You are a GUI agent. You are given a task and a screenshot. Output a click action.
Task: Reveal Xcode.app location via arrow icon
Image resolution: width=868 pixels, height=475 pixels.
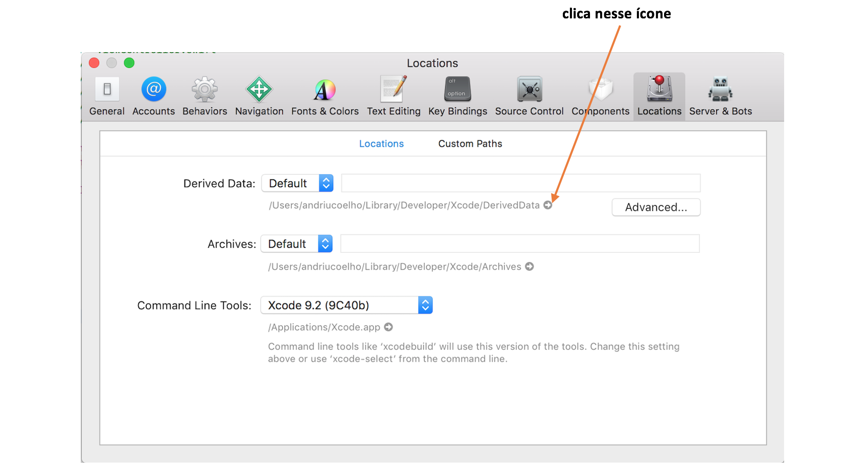coord(389,327)
